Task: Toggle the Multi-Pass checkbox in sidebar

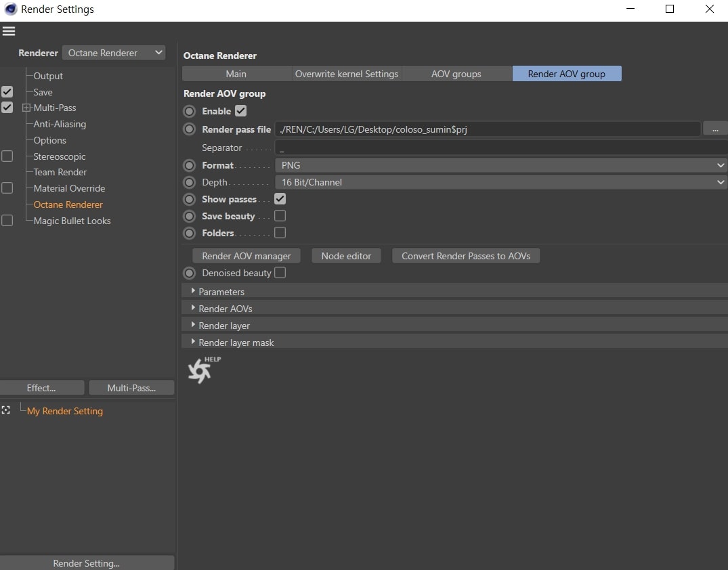Action: click(7, 108)
